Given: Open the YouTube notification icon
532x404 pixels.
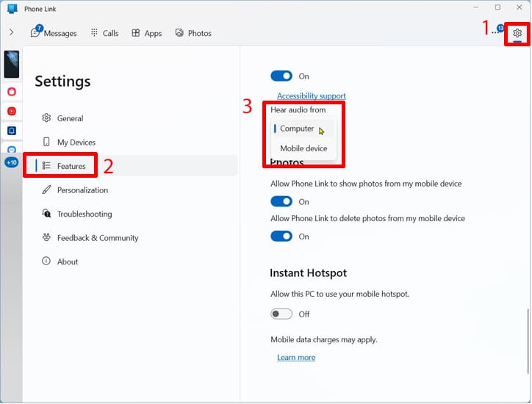Looking at the screenshot, I should (x=12, y=111).
